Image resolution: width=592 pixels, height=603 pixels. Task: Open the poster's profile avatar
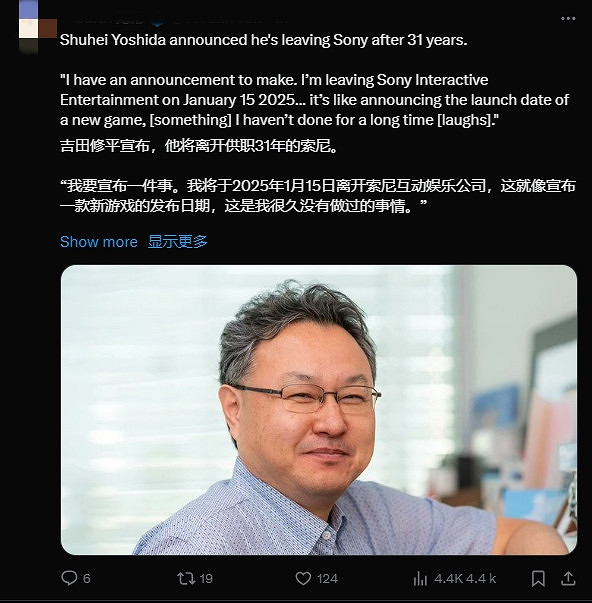pos(38,27)
